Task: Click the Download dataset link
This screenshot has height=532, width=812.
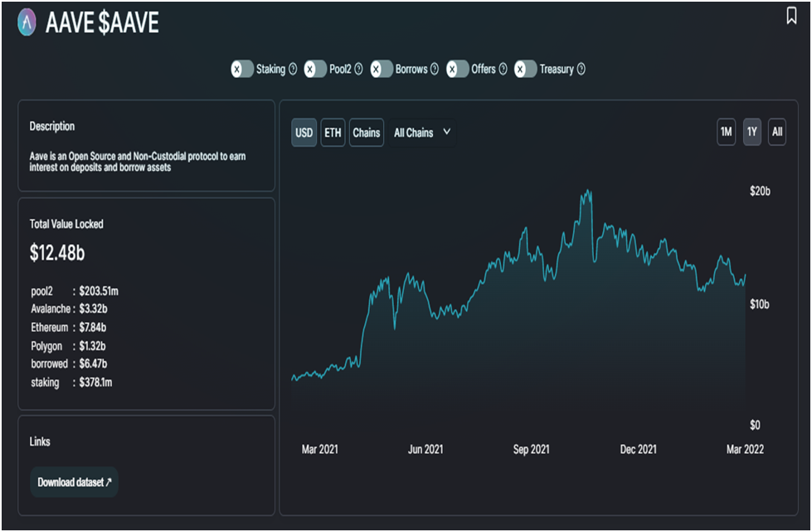Action: (74, 482)
